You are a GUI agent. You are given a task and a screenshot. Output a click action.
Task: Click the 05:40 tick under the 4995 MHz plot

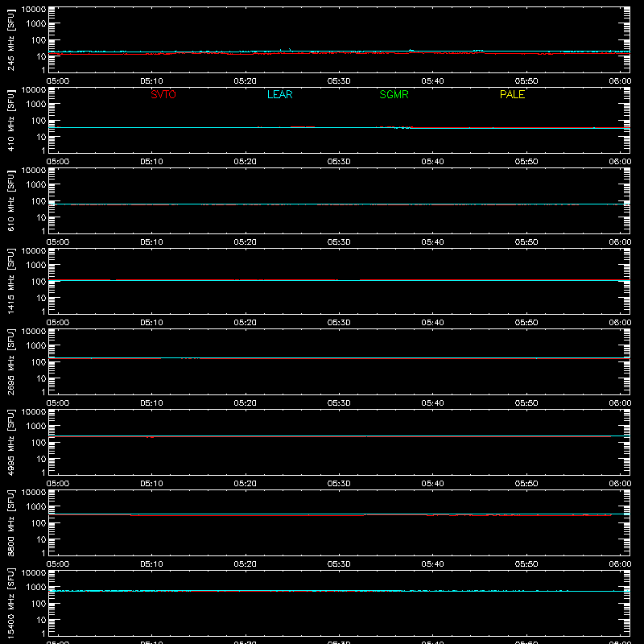(432, 484)
